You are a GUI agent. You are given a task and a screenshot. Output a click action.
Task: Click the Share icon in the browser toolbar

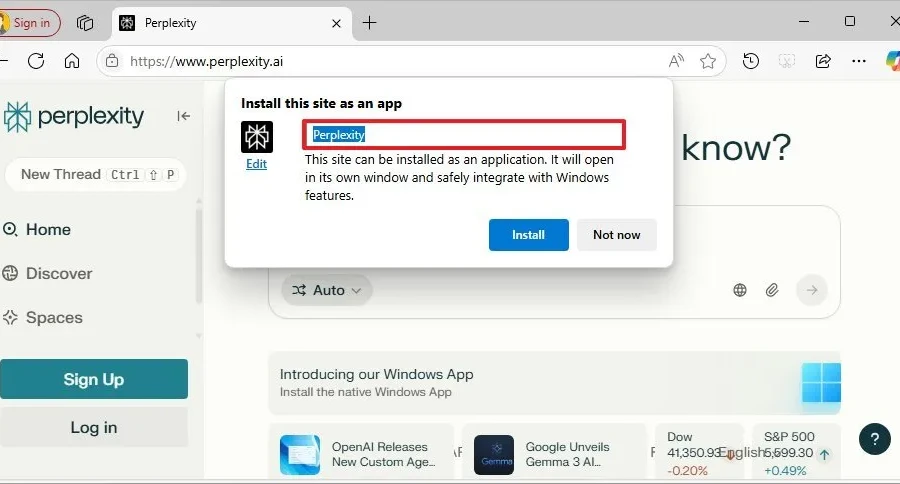click(x=823, y=61)
